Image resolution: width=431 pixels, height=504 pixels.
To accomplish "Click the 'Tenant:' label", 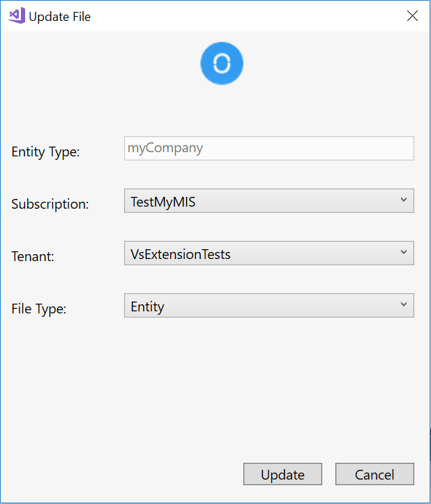I will 33,256.
